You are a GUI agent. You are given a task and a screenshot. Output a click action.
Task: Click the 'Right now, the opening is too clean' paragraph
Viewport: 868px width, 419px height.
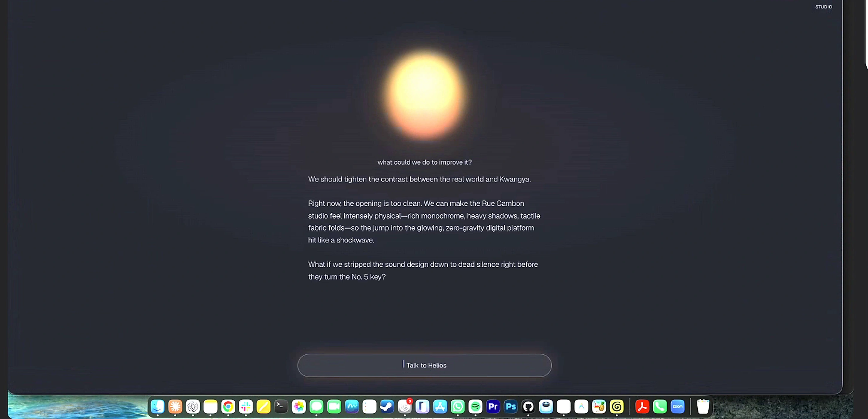(x=424, y=222)
